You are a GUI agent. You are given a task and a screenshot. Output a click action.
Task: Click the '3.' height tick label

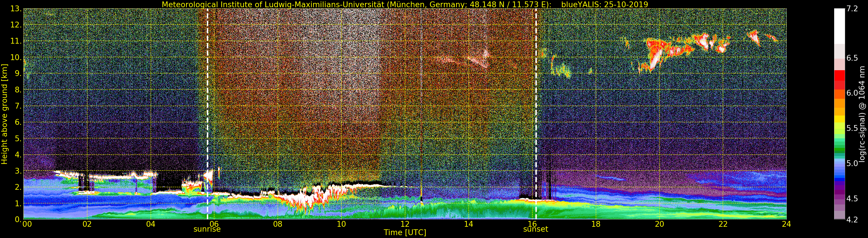point(18,171)
